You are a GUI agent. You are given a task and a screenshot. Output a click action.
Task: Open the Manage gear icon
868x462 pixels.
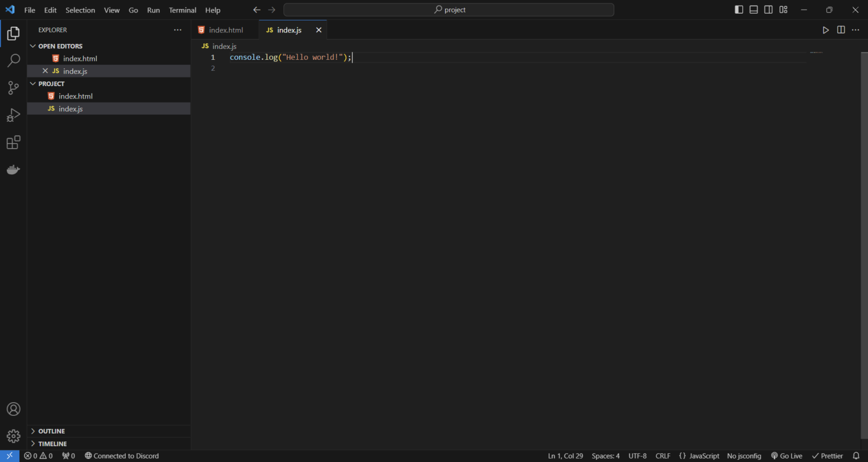point(14,436)
